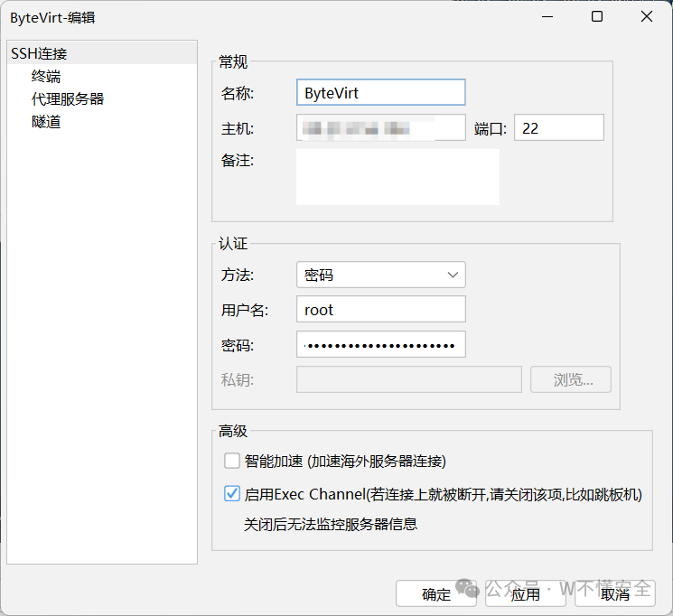
Task: Open the 代理服务器 settings page
Action: [68, 99]
